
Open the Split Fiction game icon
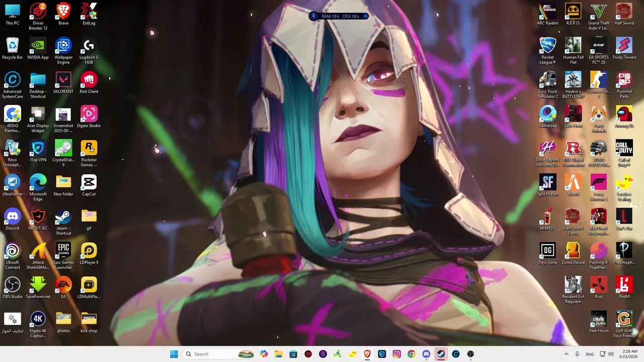pos(547,185)
